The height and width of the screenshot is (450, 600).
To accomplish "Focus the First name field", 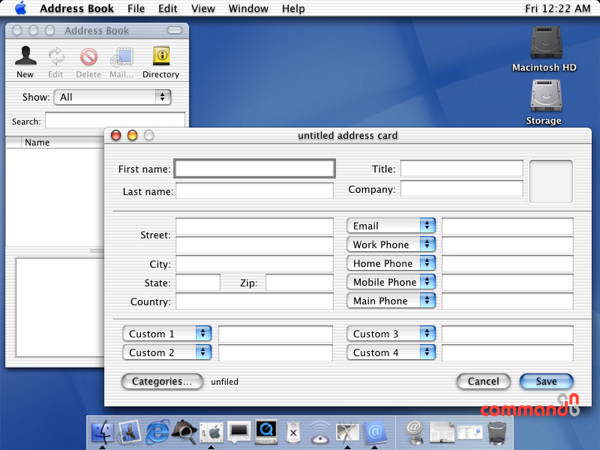I will click(255, 169).
